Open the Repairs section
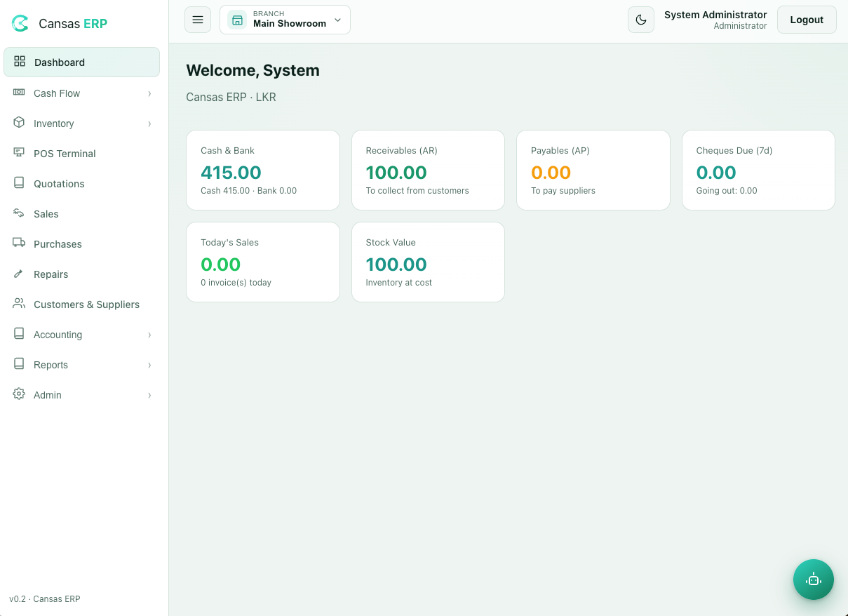 pyautogui.click(x=81, y=274)
